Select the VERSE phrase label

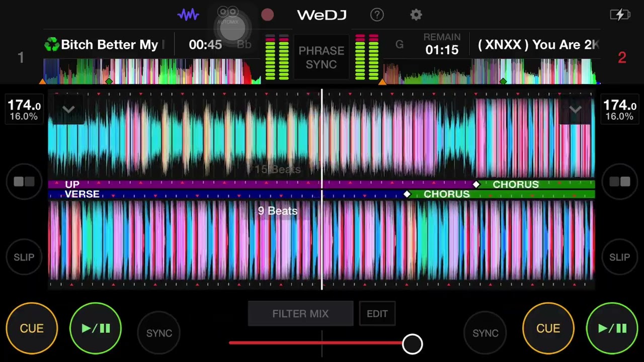tap(82, 195)
